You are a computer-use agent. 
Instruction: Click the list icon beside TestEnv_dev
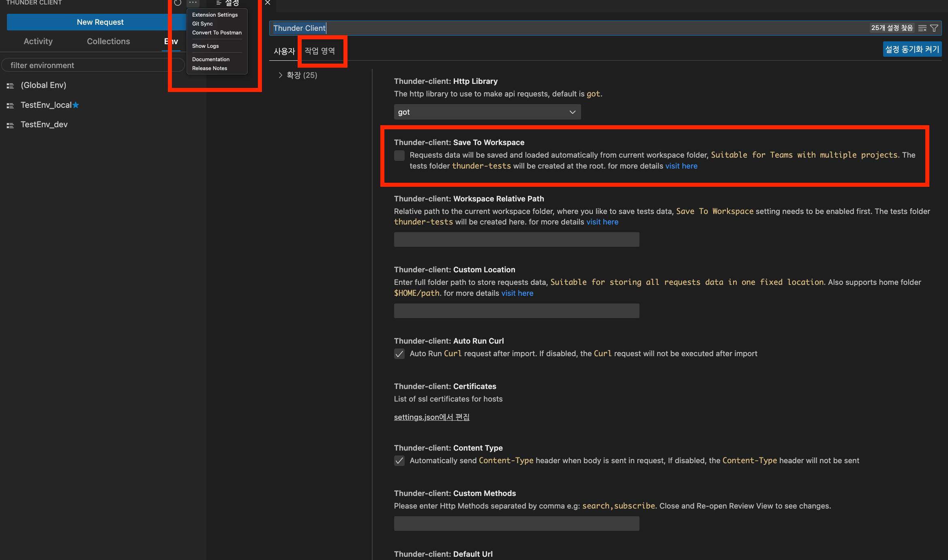[11, 125]
